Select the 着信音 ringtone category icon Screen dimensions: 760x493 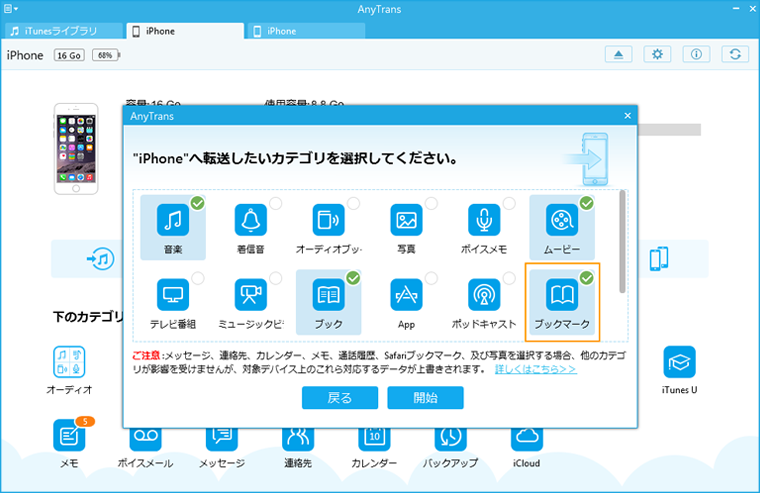[251, 220]
